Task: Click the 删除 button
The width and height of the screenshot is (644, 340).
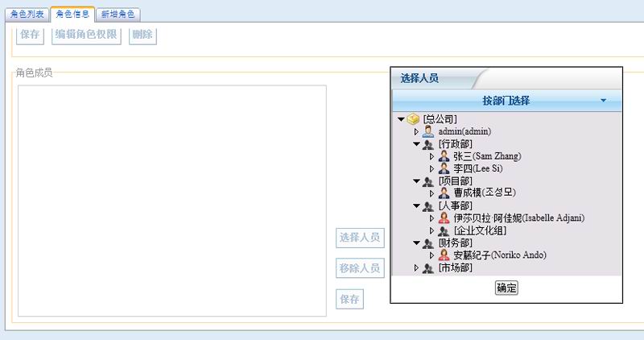Action: pos(142,35)
